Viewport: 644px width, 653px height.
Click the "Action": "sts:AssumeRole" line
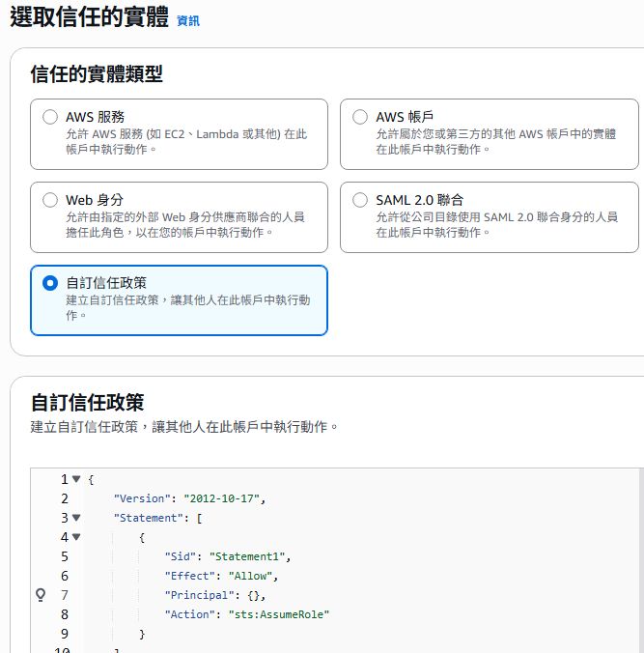(247, 614)
